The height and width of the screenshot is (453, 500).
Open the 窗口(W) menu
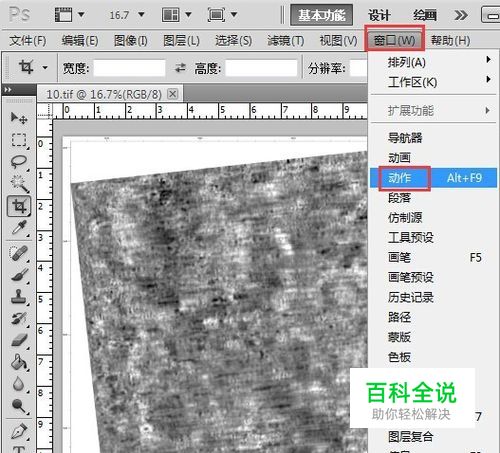394,41
